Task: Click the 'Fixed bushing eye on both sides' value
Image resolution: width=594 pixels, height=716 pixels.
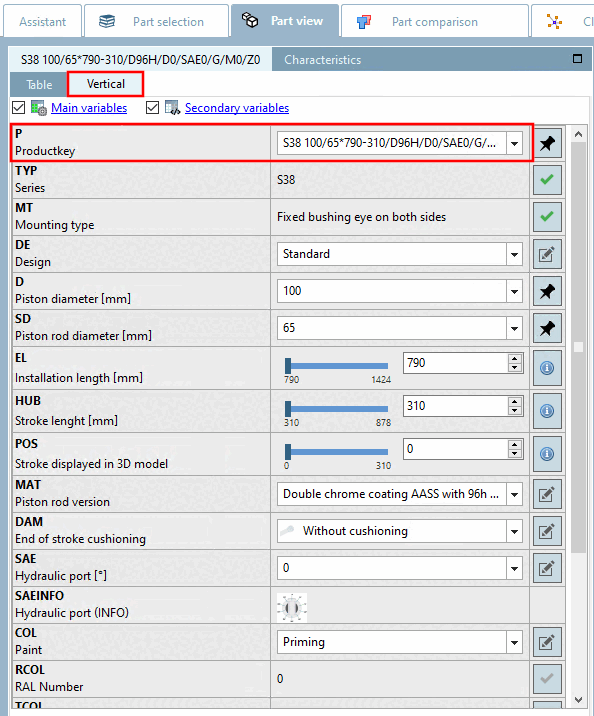Action: coord(361,217)
